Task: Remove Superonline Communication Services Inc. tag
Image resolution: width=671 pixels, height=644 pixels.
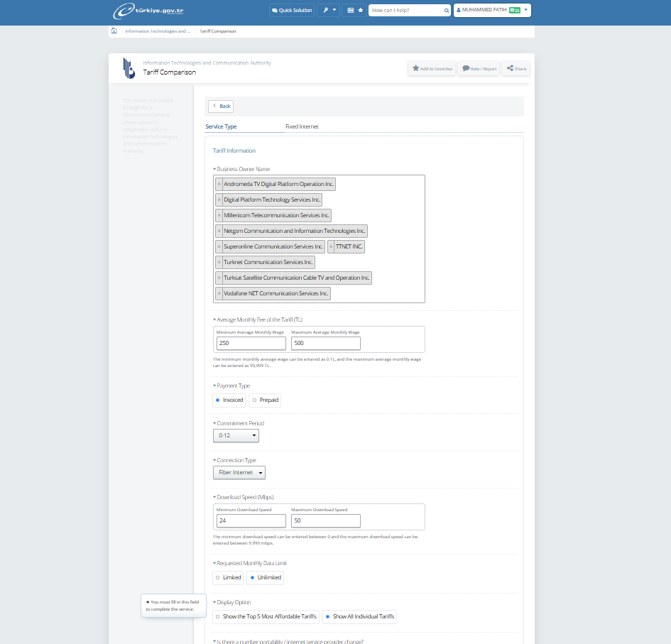Action: (219, 247)
